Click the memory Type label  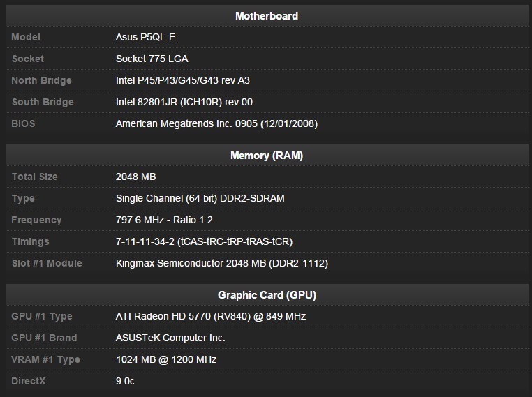23,198
